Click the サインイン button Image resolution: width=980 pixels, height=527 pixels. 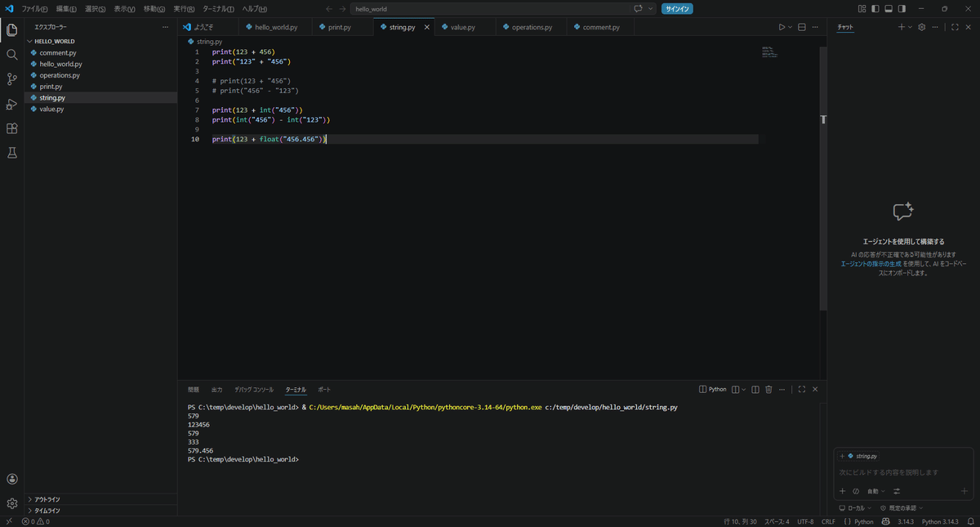point(677,9)
